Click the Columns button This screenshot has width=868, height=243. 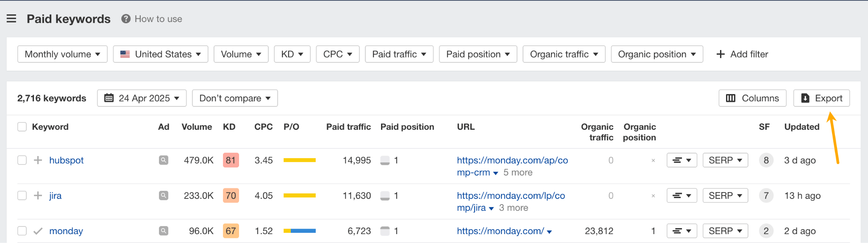point(753,98)
